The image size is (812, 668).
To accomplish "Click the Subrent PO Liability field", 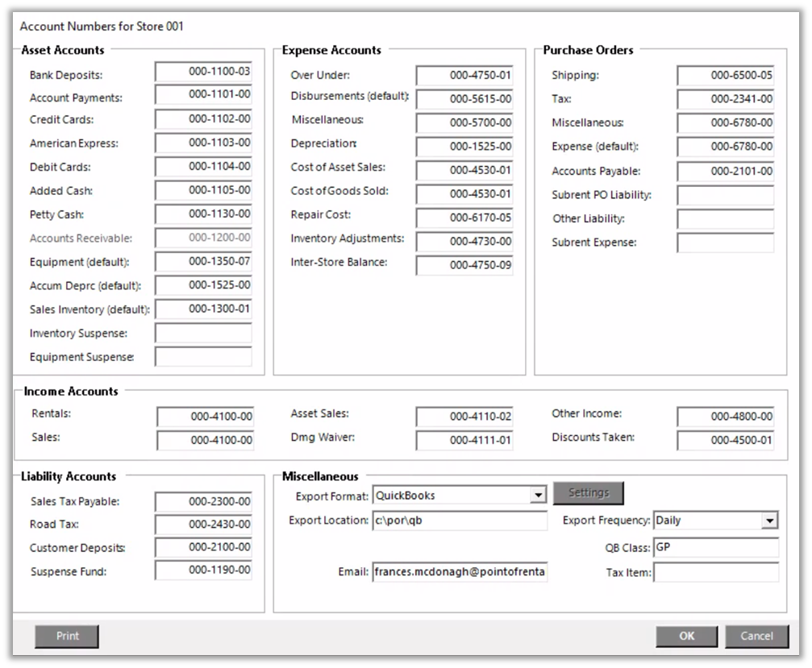I will pyautogui.click(x=726, y=195).
